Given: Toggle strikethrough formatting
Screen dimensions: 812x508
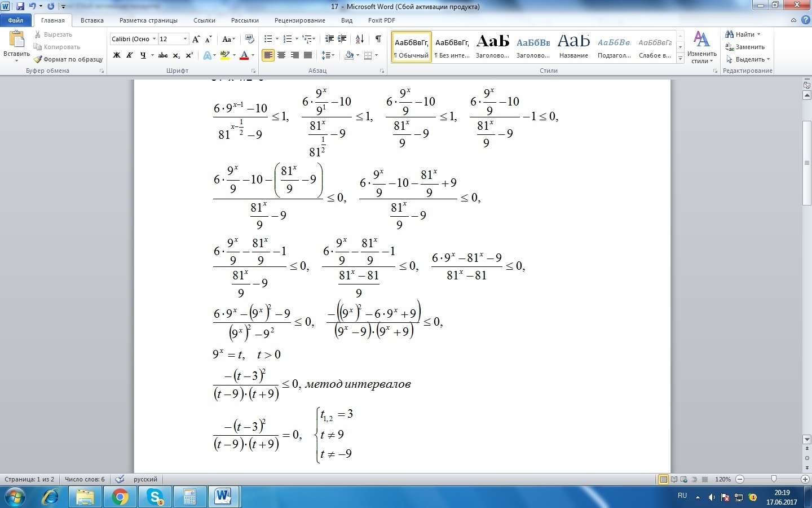Looking at the screenshot, I should pos(163,55).
